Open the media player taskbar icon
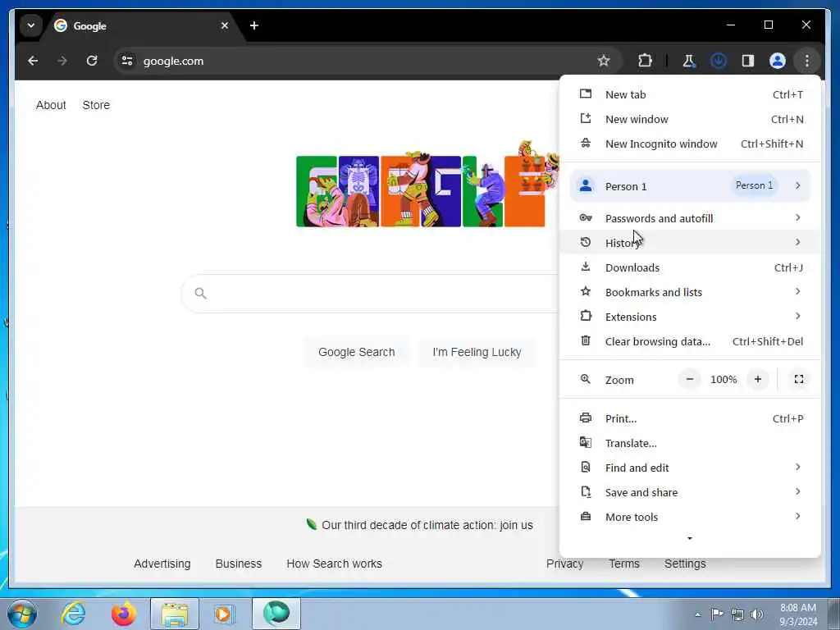This screenshot has width=840, height=630. tap(225, 614)
